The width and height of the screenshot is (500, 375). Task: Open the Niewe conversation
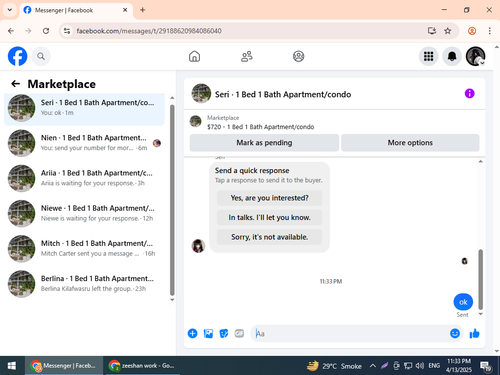pyautogui.click(x=84, y=213)
